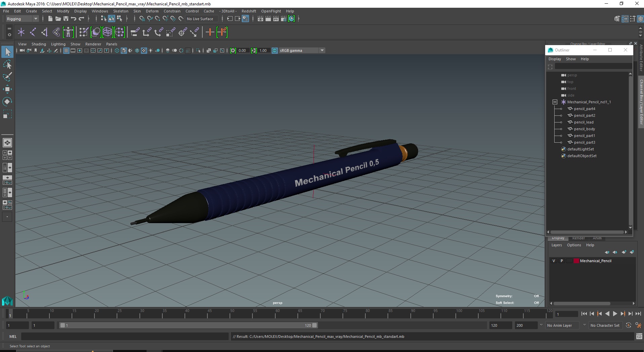The width and height of the screenshot is (644, 352).
Task: Open Outliner Show menu
Action: coord(571,59)
